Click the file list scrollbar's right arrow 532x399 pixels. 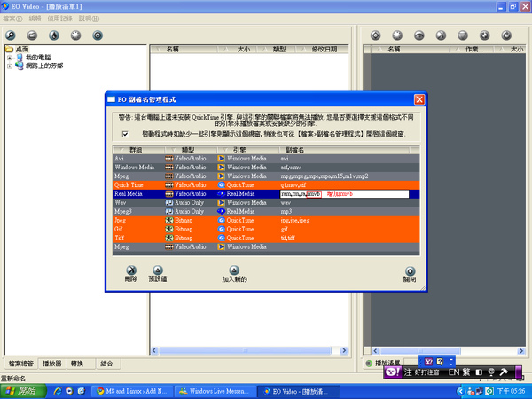pyautogui.click(x=344, y=350)
